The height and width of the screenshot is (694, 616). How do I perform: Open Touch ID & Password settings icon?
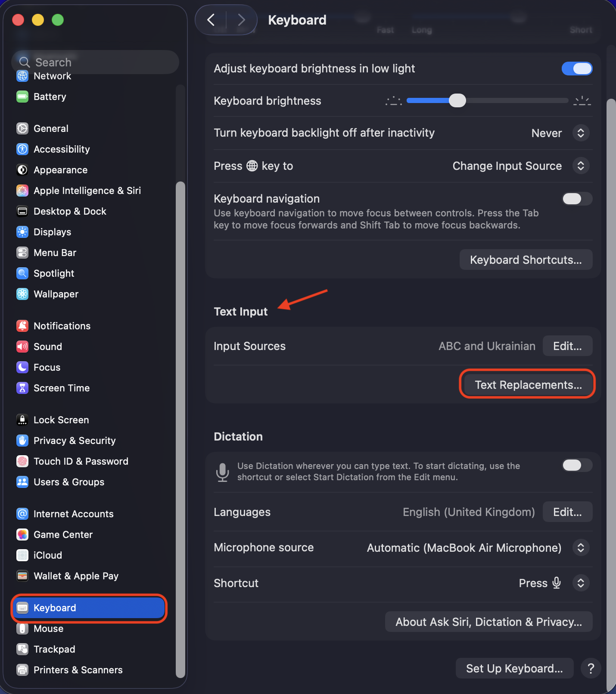point(22,461)
